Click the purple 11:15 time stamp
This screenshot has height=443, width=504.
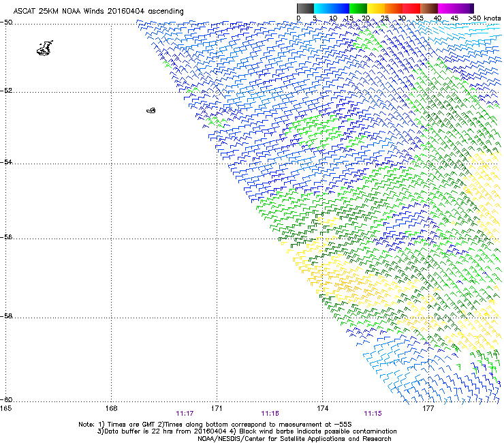coord(373,414)
